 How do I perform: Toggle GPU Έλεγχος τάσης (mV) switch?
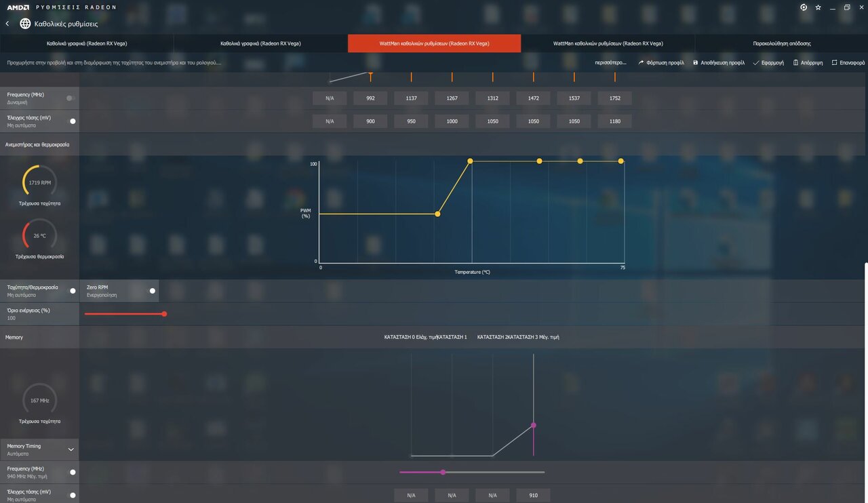73,121
